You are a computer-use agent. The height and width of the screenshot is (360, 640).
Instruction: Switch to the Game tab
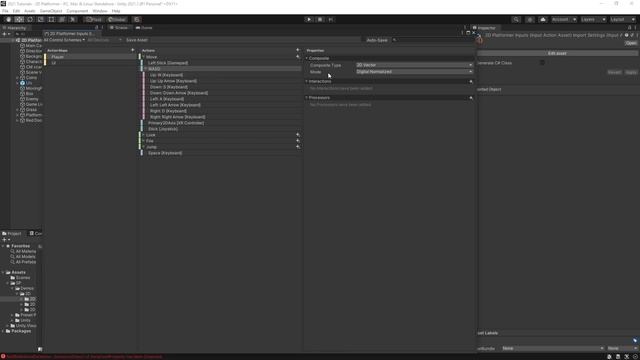[144, 28]
